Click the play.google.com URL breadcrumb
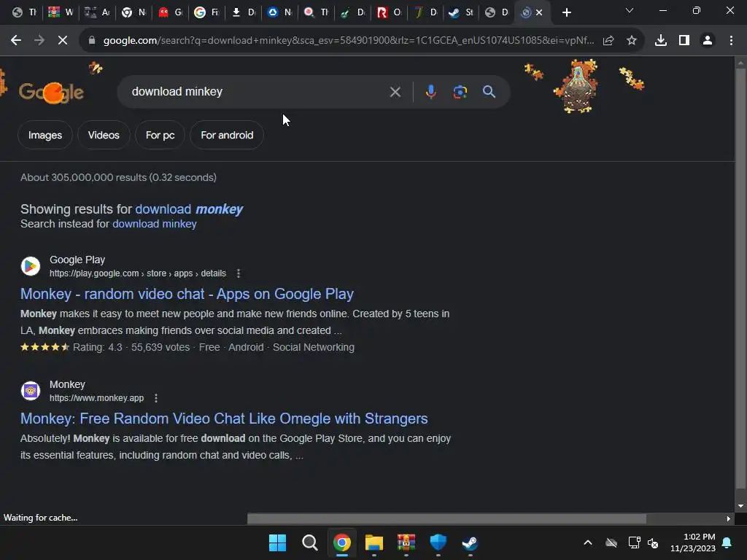Viewport: 747px width, 560px height. coord(138,273)
